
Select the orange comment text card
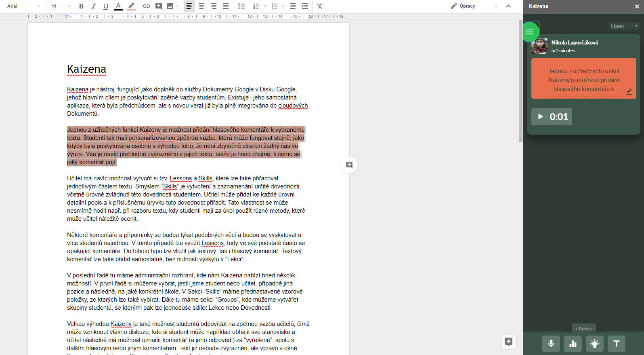[584, 78]
